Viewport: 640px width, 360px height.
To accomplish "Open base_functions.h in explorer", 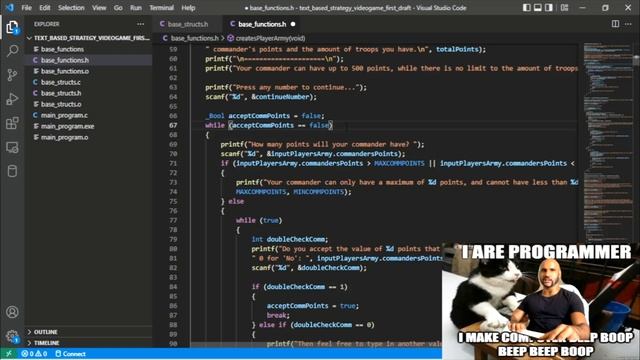I will [x=89, y=60].
